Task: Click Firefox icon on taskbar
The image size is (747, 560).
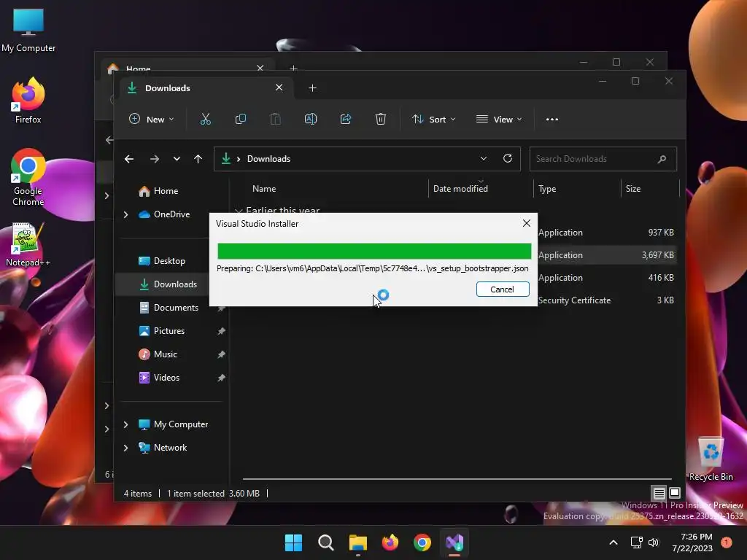Action: [x=390, y=542]
